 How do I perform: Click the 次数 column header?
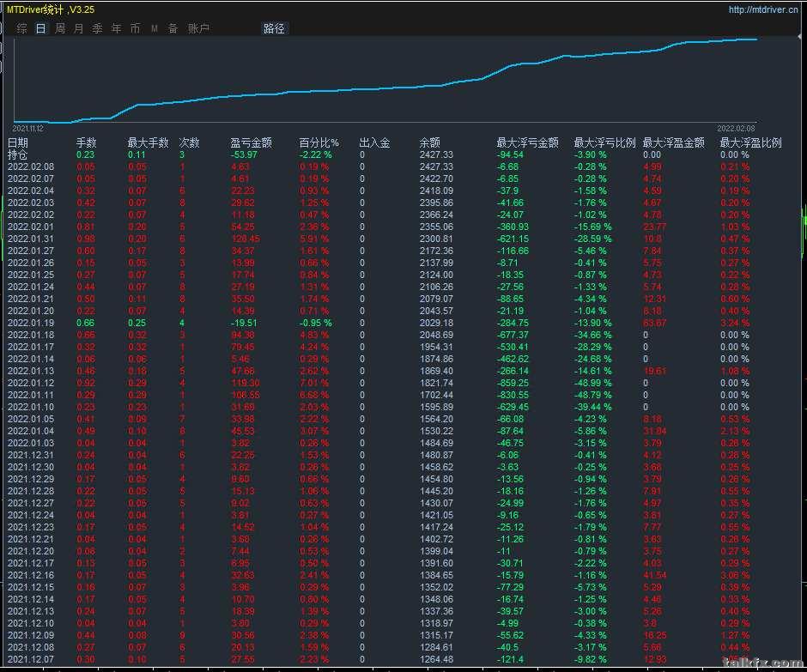click(x=190, y=142)
